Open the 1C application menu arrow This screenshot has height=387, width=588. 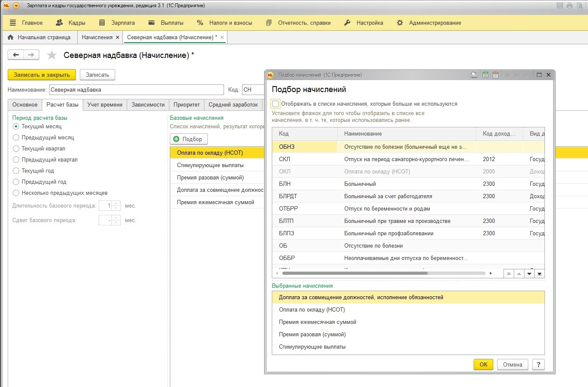pyautogui.click(x=16, y=6)
